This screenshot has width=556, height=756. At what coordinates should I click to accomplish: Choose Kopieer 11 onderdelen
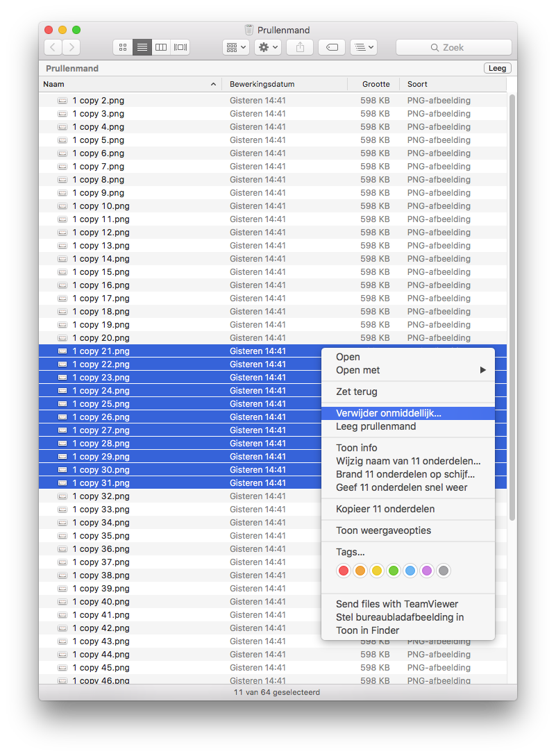click(x=408, y=509)
